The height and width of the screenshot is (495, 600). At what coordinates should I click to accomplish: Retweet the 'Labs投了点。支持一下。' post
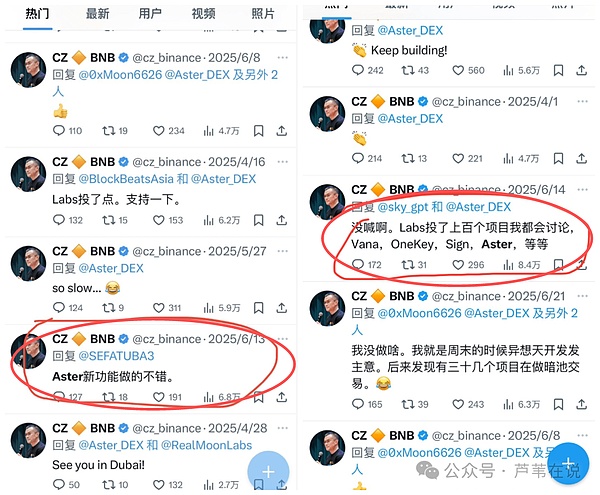[108, 220]
